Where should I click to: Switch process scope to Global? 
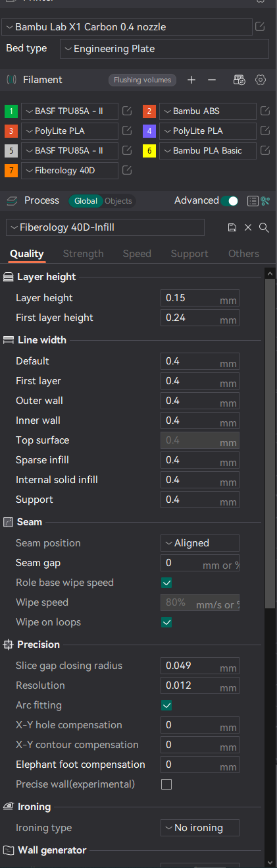click(x=86, y=200)
